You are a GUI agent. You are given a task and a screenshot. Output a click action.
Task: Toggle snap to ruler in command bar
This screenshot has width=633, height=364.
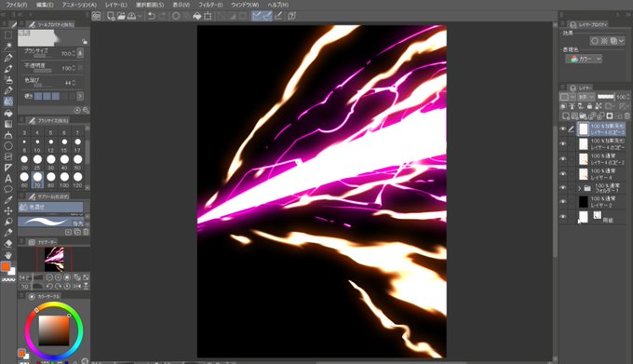256,16
